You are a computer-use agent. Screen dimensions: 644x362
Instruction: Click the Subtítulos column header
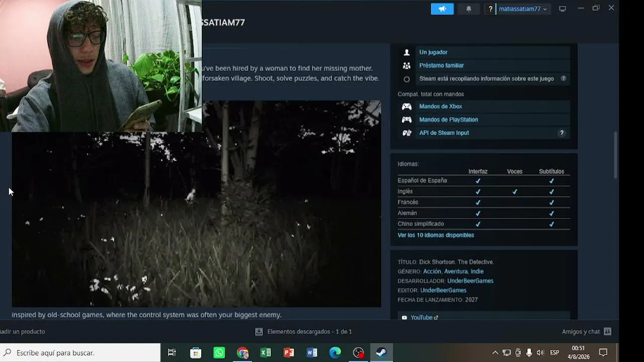click(551, 171)
